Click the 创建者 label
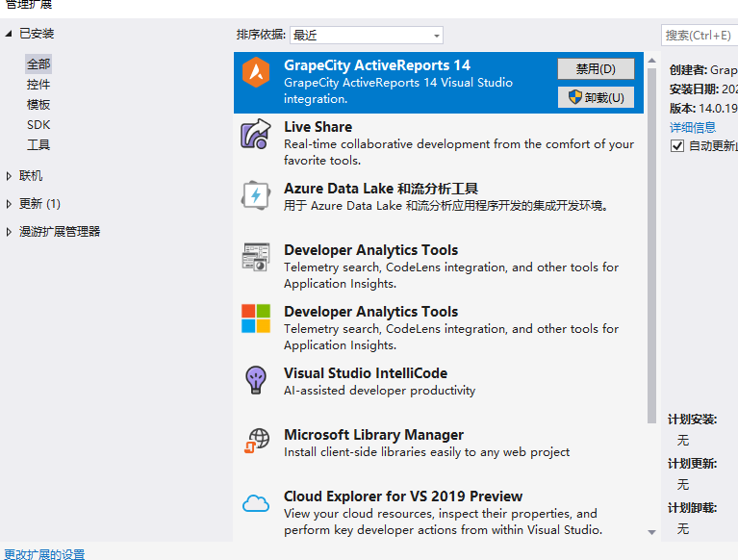 pos(688,70)
